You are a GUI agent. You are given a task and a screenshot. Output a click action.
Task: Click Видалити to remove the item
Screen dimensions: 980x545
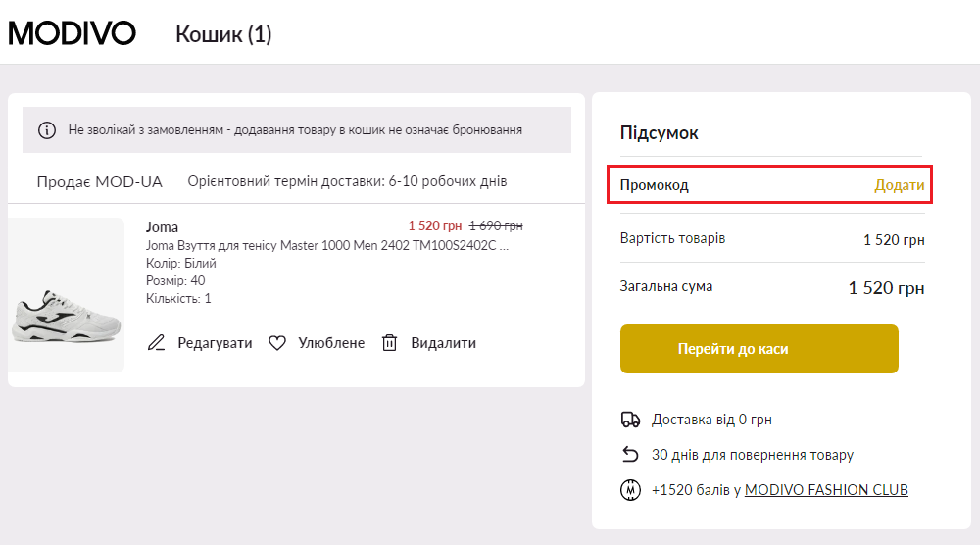click(443, 342)
